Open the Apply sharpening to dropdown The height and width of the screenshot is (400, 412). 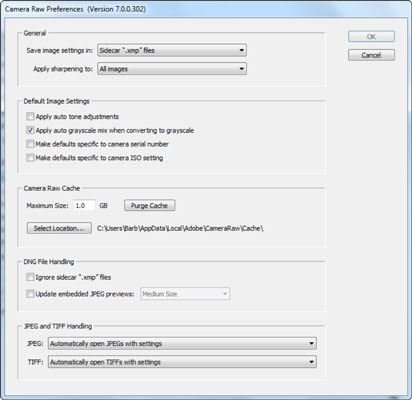[172, 69]
